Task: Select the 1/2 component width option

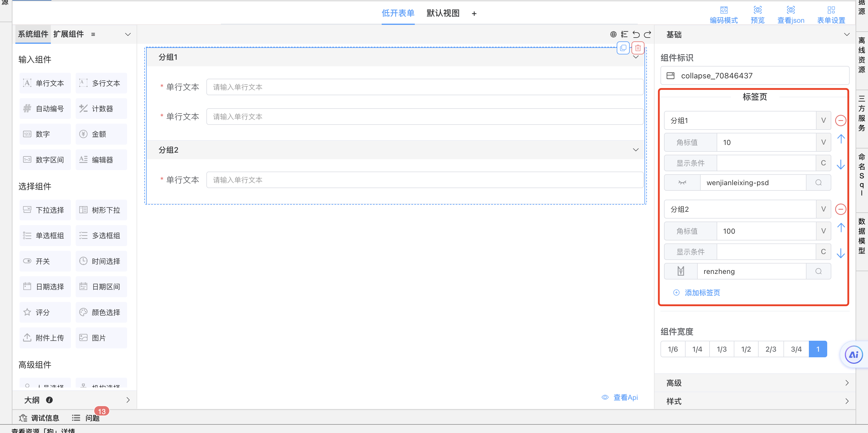Action: coord(746,349)
